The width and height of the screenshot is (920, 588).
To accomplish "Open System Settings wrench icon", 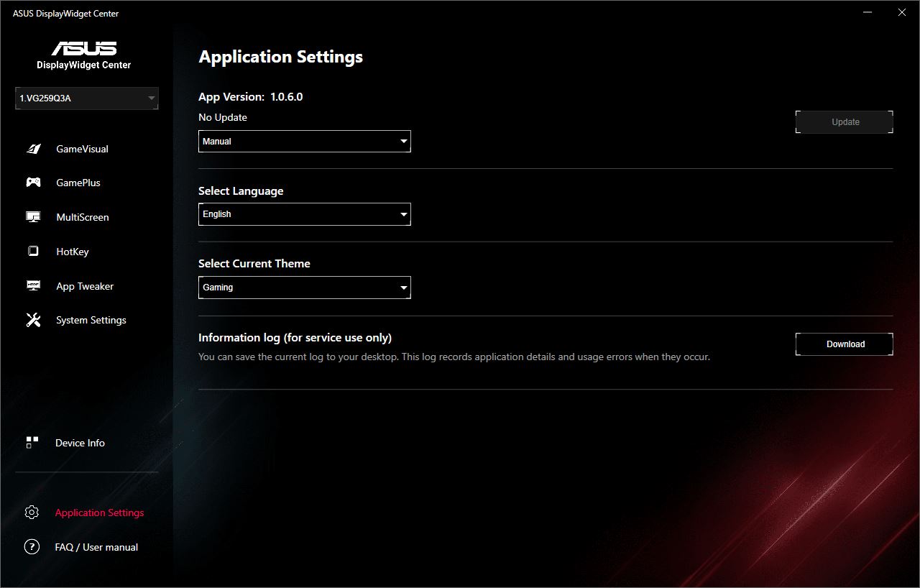I will (x=33, y=320).
